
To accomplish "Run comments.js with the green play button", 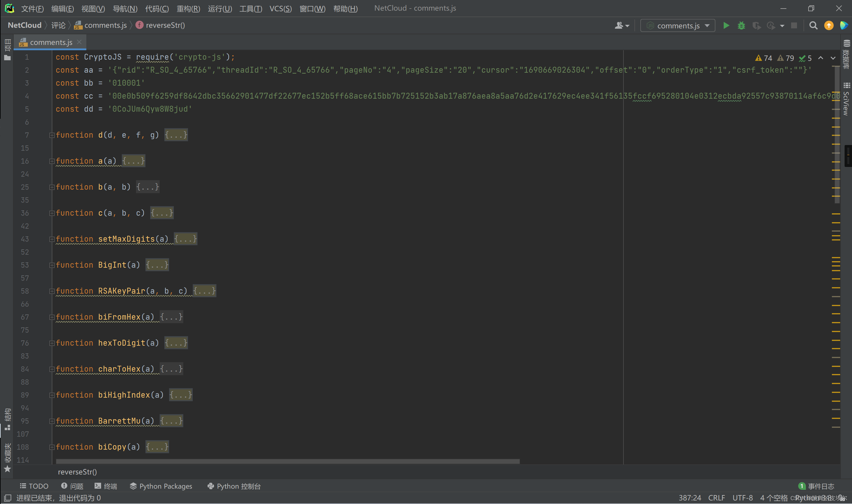I will (726, 25).
